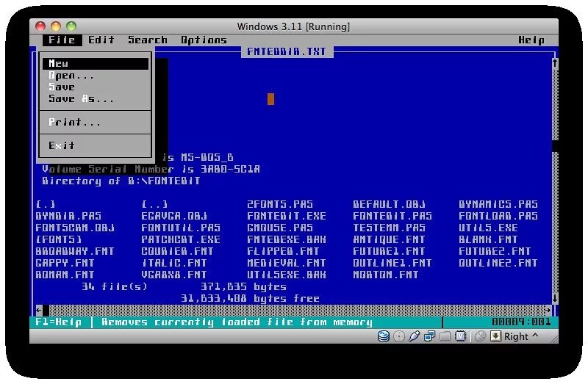Click the GAPPY.FNT file entry
The height and width of the screenshot is (384, 588).
65,263
